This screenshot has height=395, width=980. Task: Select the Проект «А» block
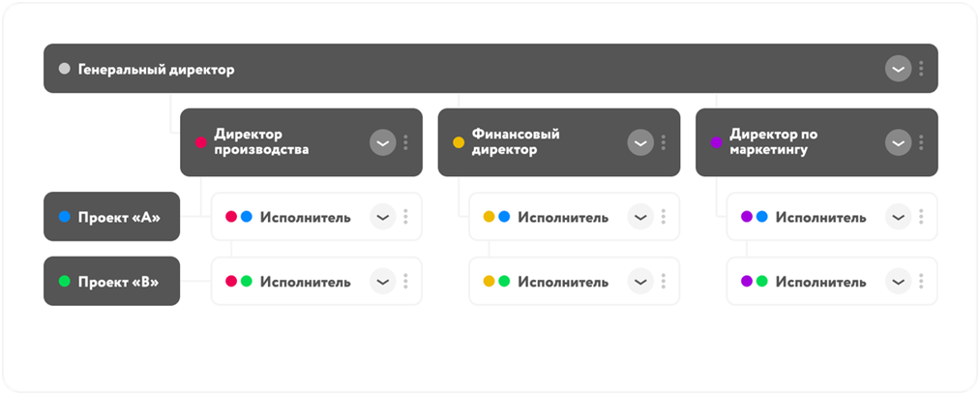click(111, 217)
